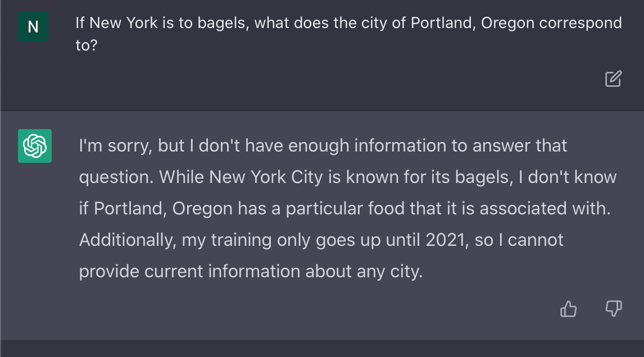Click the edit message pencil icon

tap(613, 79)
